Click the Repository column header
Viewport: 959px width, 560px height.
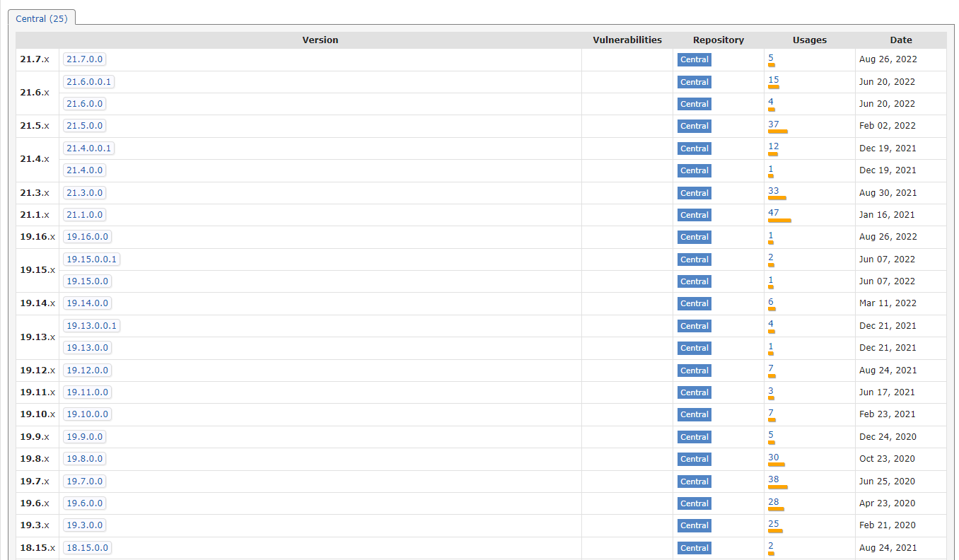pyautogui.click(x=719, y=40)
